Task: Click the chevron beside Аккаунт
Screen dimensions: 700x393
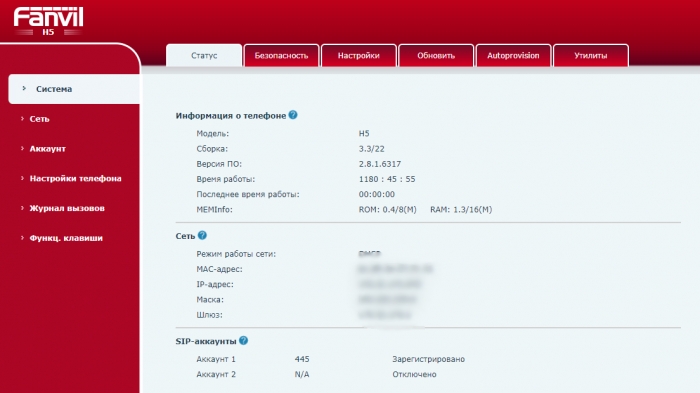Action: tap(22, 148)
